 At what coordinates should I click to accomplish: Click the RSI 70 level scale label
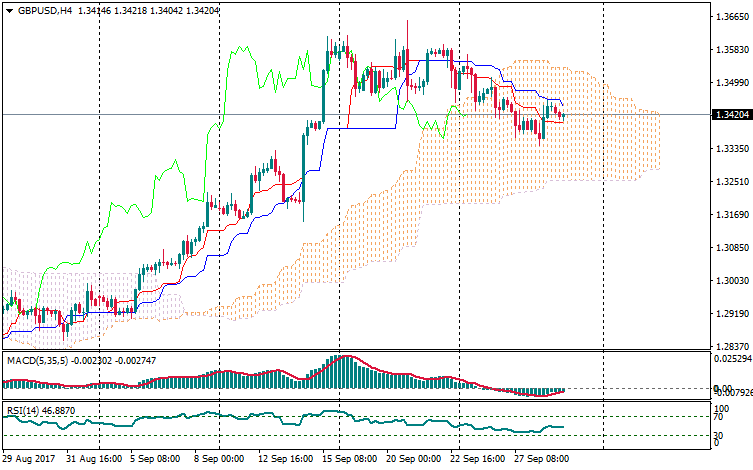720,416
